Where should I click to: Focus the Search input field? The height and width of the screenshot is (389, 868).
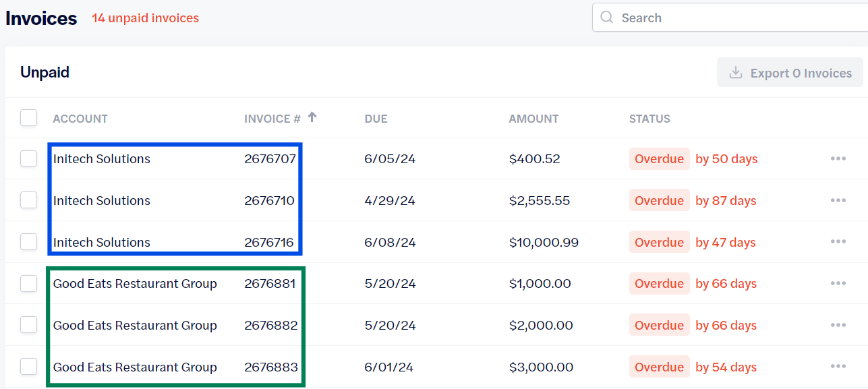point(730,18)
